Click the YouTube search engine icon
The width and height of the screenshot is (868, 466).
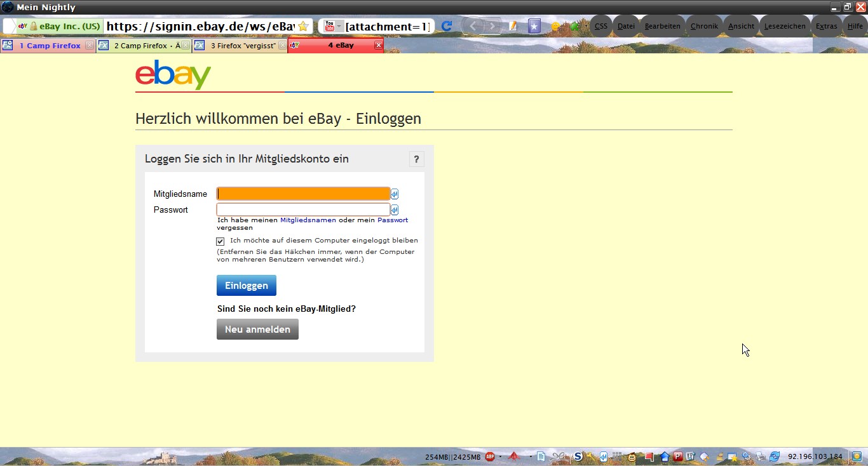click(329, 26)
